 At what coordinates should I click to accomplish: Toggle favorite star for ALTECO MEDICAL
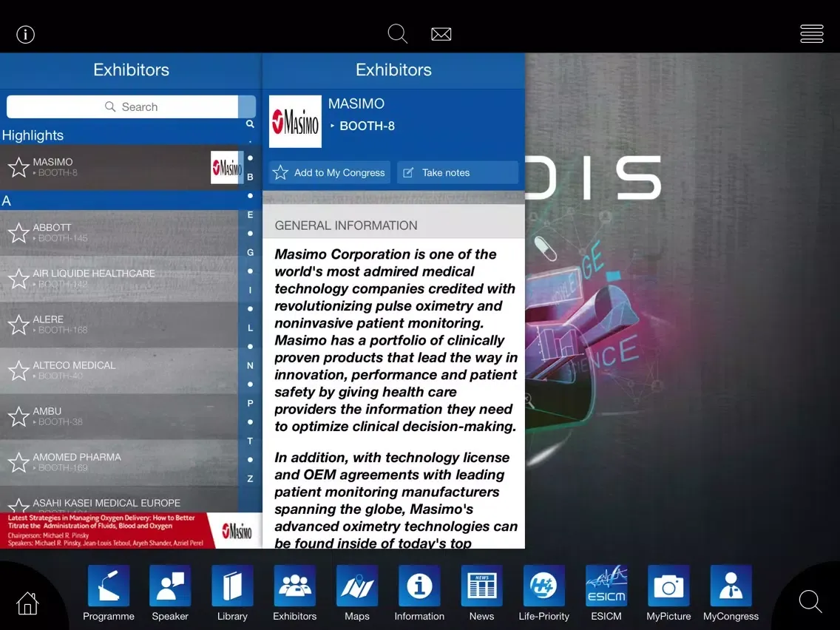[x=18, y=370]
